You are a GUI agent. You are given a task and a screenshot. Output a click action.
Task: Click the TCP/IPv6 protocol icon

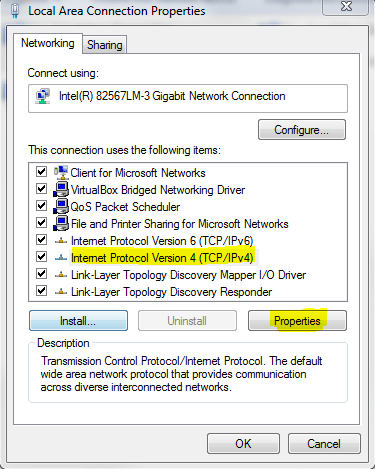click(61, 241)
